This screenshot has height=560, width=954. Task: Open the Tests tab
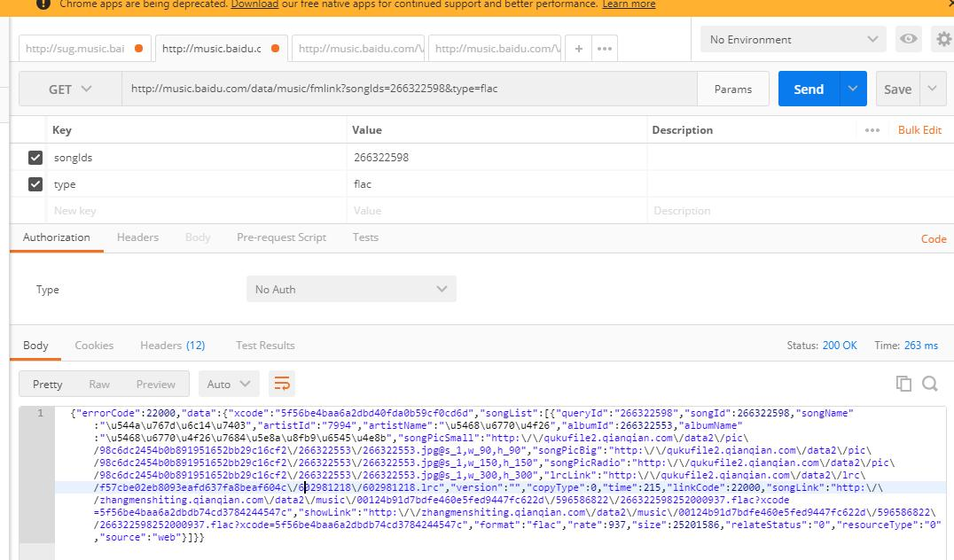click(365, 237)
